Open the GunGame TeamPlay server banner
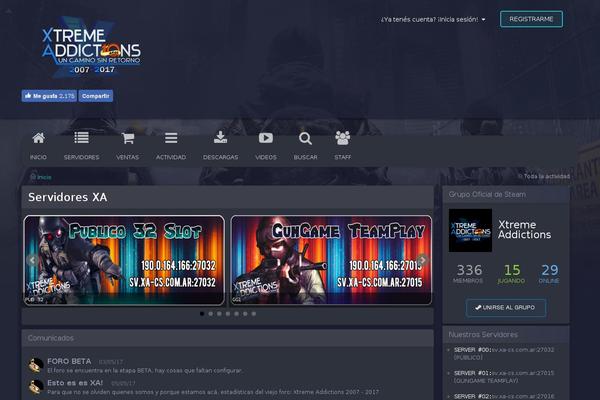The height and width of the screenshot is (400, 600). point(331,260)
